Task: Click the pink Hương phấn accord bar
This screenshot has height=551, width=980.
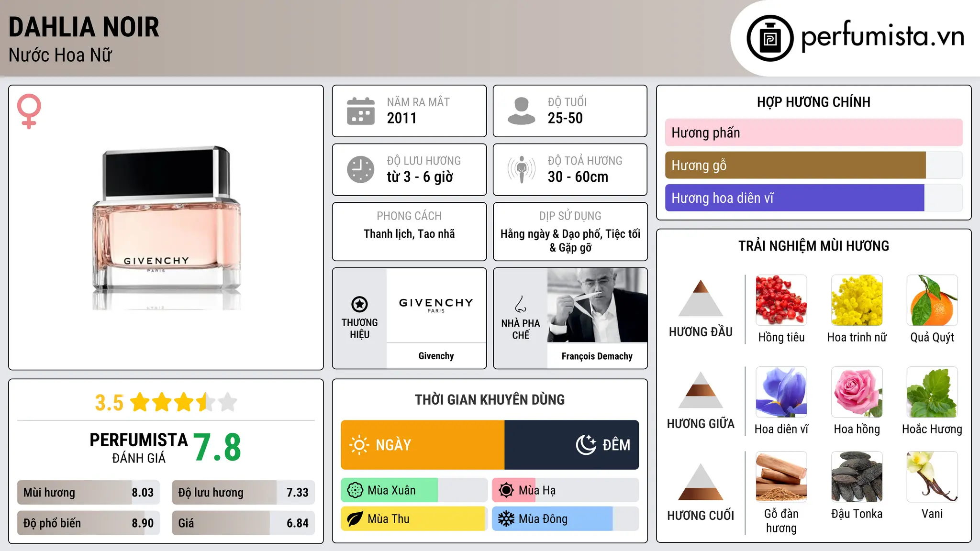Action: (x=814, y=132)
